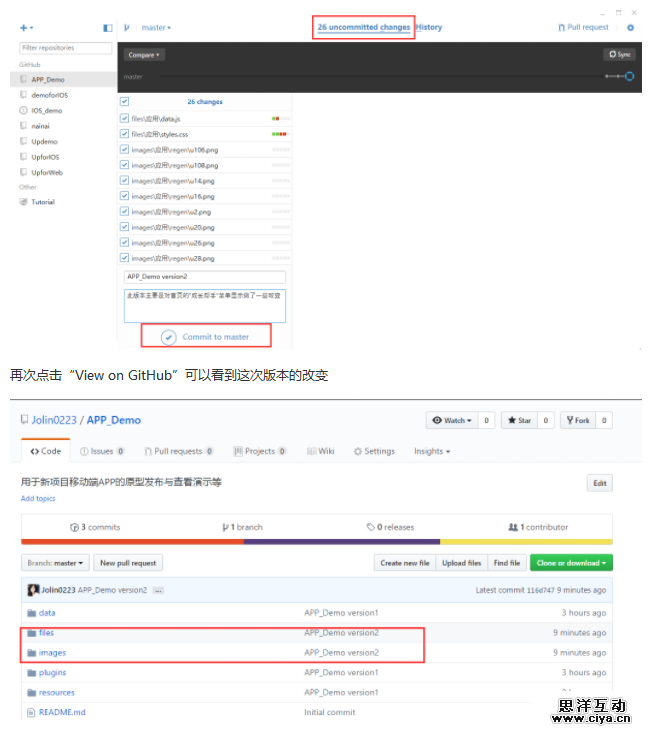The width and height of the screenshot is (660, 734).
Task: Open the Watch dropdown button
Action: 452,420
